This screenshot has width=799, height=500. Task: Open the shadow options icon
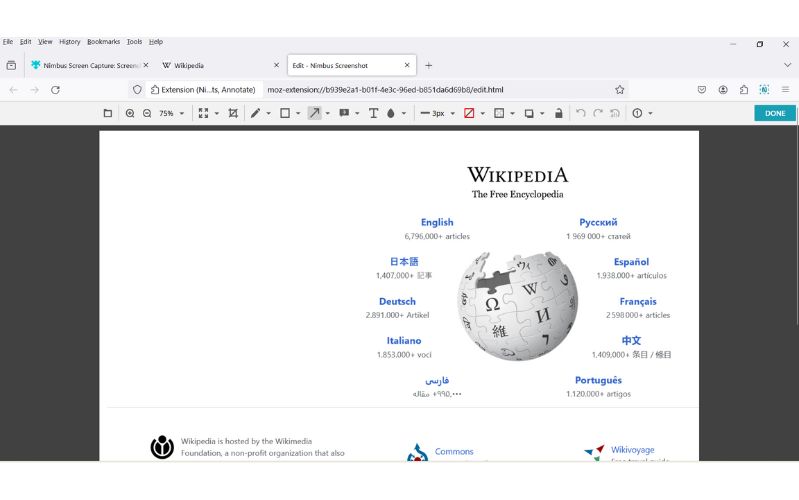tap(529, 113)
